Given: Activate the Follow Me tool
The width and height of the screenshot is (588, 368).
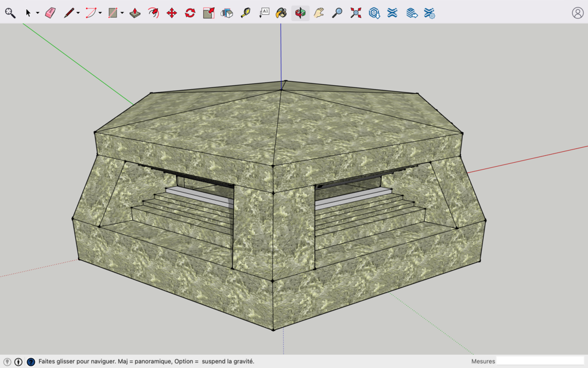Looking at the screenshot, I should pos(152,11).
